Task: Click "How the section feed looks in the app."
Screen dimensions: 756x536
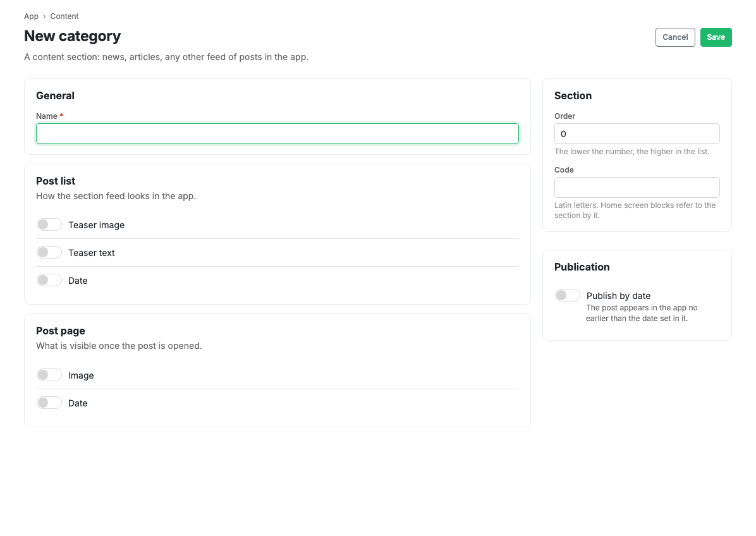Action: pos(116,196)
